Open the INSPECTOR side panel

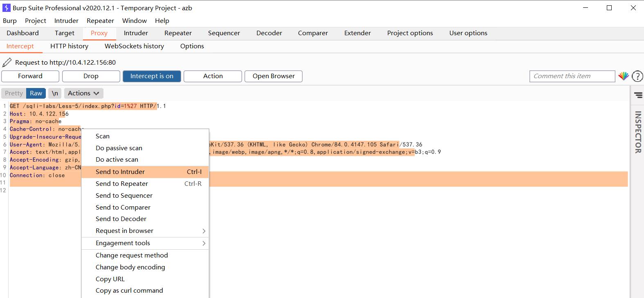(637, 132)
